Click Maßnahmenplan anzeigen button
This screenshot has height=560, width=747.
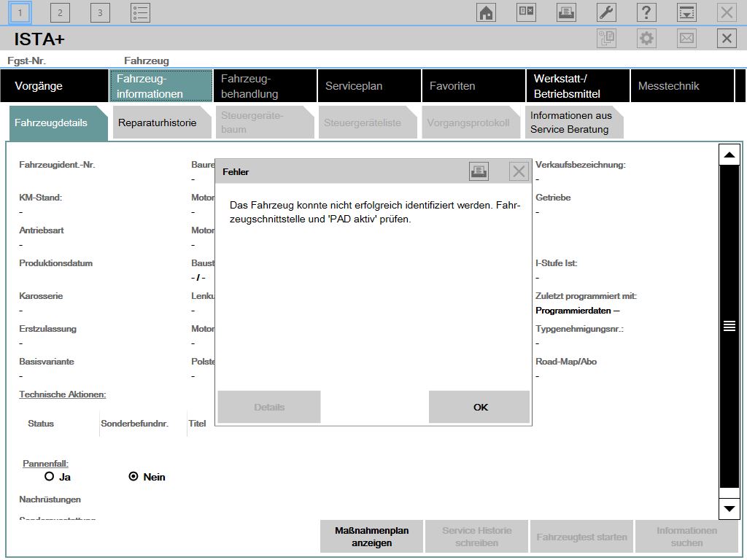click(371, 537)
